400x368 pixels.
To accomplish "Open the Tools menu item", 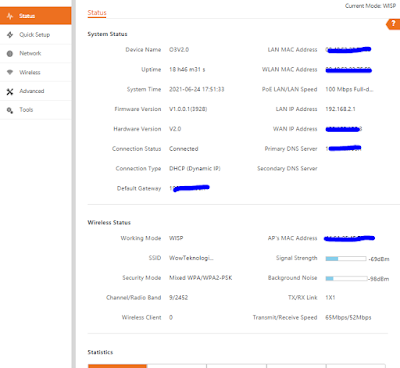I will click(x=36, y=110).
